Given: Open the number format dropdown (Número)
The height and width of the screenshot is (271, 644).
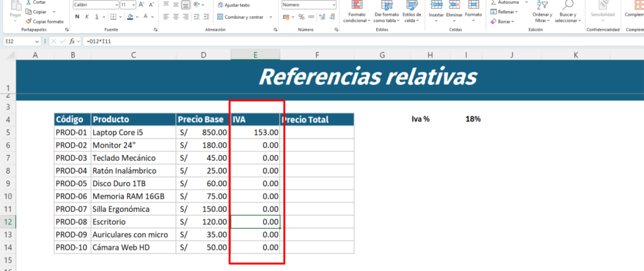Looking at the screenshot, I should click(x=333, y=5).
